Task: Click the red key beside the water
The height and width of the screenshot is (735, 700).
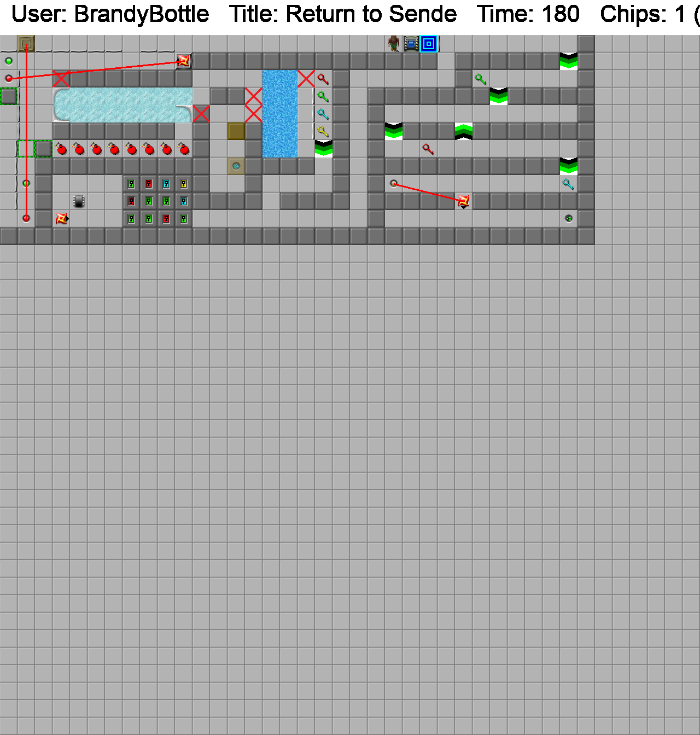Action: [x=323, y=79]
